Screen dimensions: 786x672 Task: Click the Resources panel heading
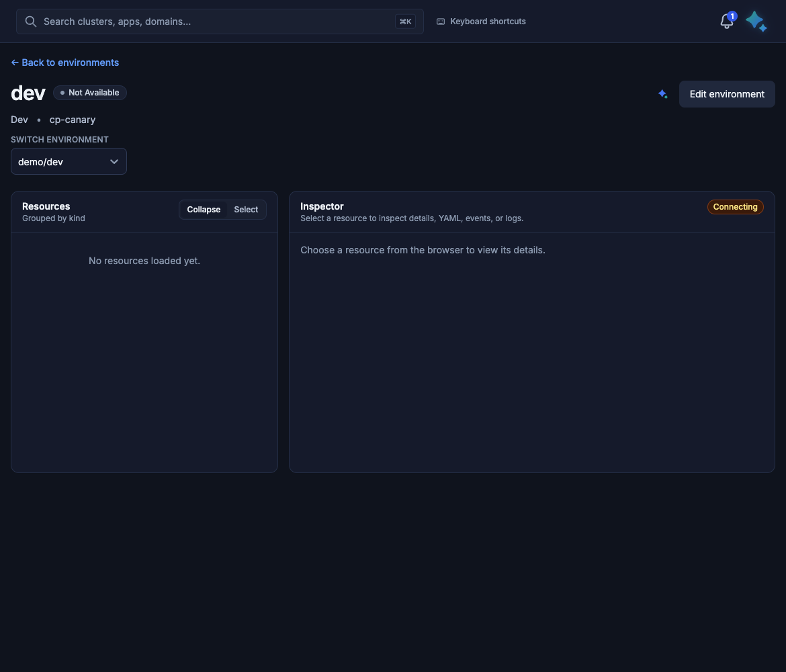pyautogui.click(x=46, y=206)
